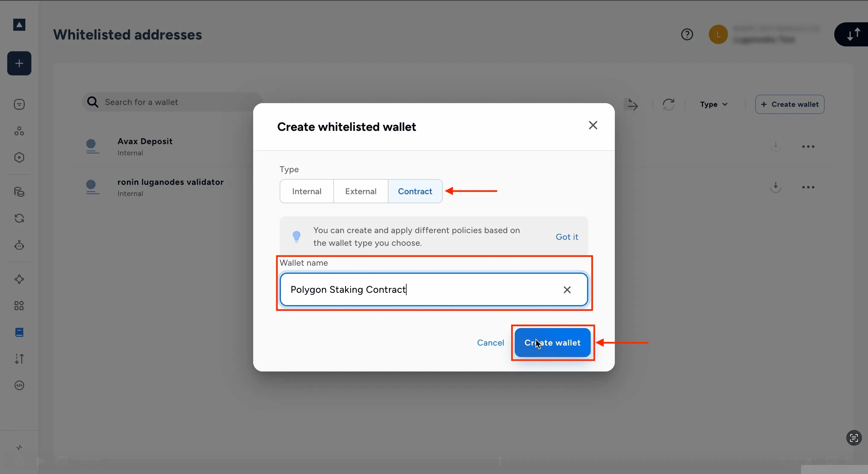868x474 pixels.
Task: Confirm with the blue Create wallet button
Action: click(552, 343)
